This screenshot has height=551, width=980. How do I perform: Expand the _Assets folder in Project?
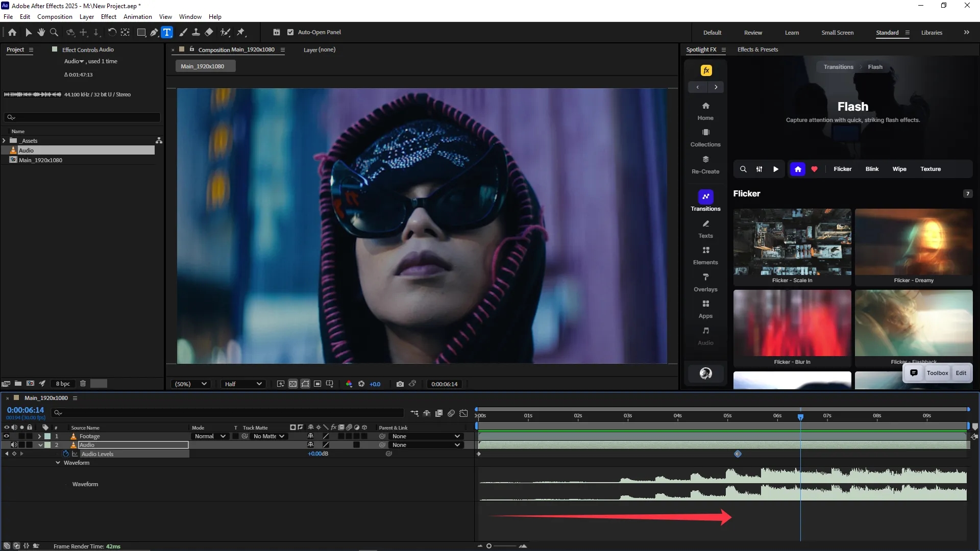pos(4,141)
